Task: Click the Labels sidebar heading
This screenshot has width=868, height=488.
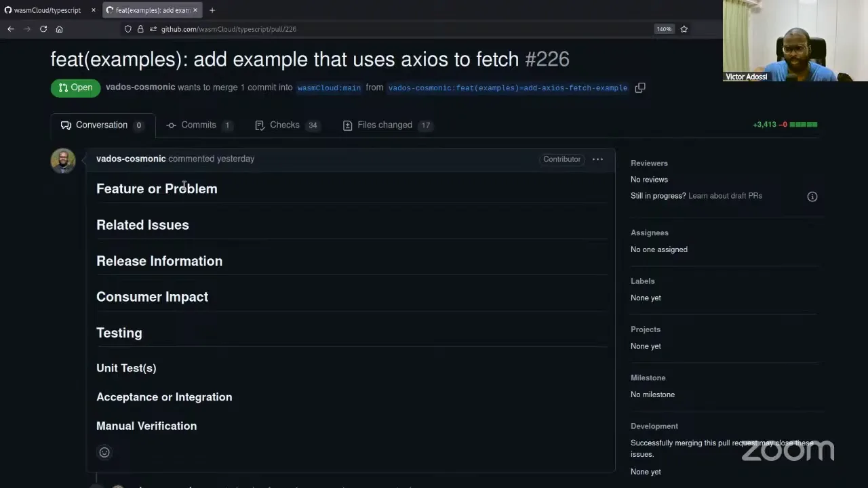Action: tap(643, 281)
